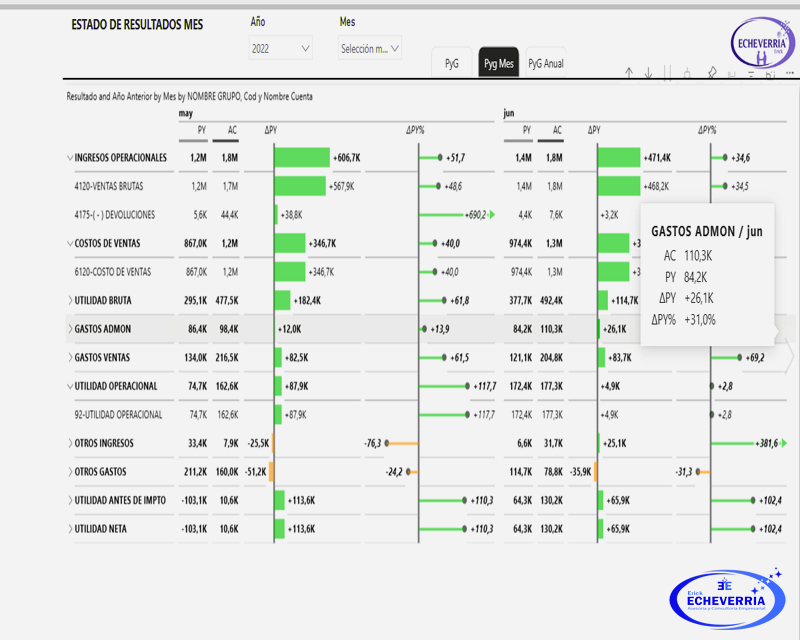800x640 pixels.
Task: Click the Drill up arrow icon
Action: point(629,72)
